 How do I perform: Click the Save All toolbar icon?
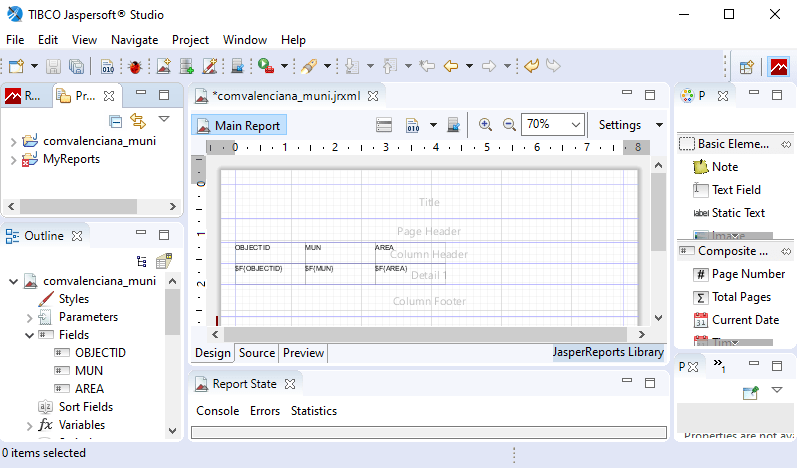(78, 67)
